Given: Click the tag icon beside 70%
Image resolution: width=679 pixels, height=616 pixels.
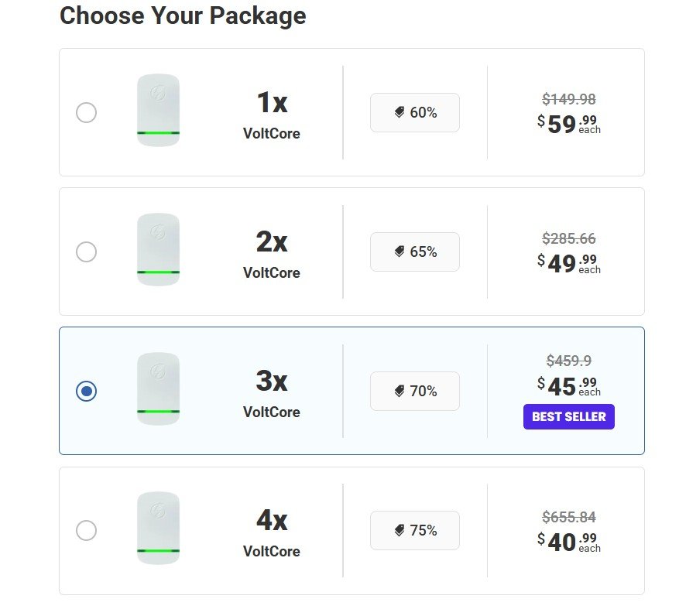Looking at the screenshot, I should click(x=400, y=392).
